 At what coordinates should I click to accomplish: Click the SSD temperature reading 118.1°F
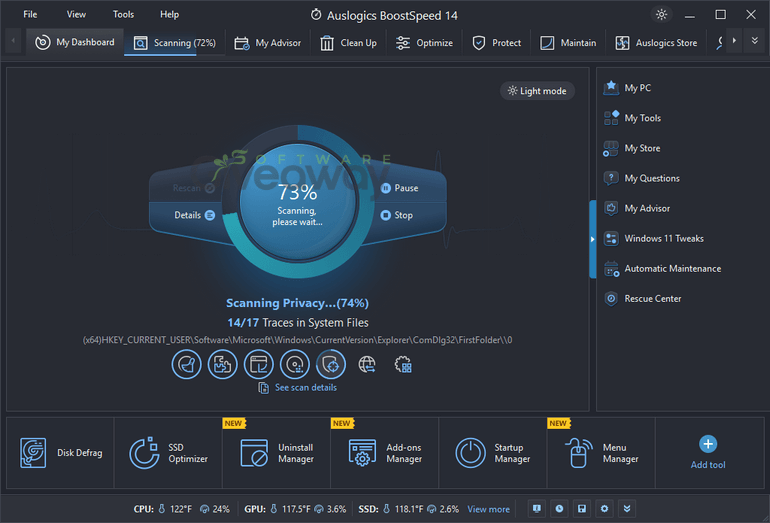coord(409,509)
